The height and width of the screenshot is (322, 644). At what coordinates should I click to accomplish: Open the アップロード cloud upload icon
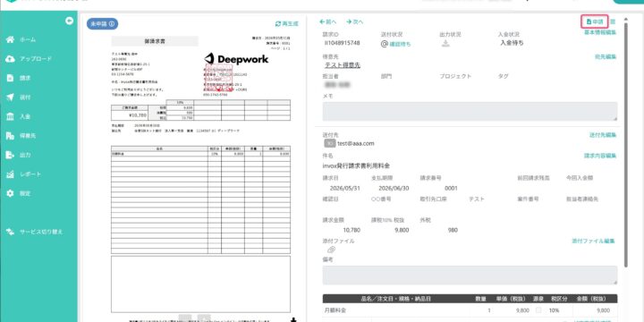pyautogui.click(x=10, y=59)
